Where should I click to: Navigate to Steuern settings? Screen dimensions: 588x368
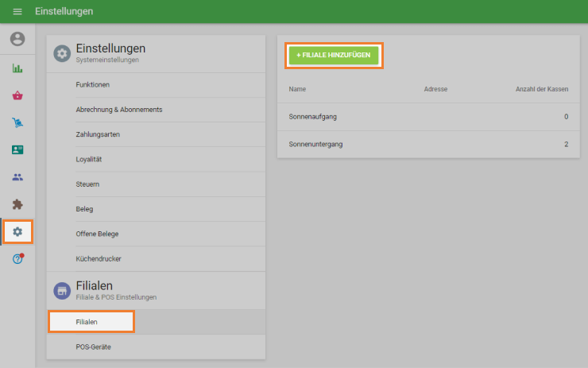point(87,184)
